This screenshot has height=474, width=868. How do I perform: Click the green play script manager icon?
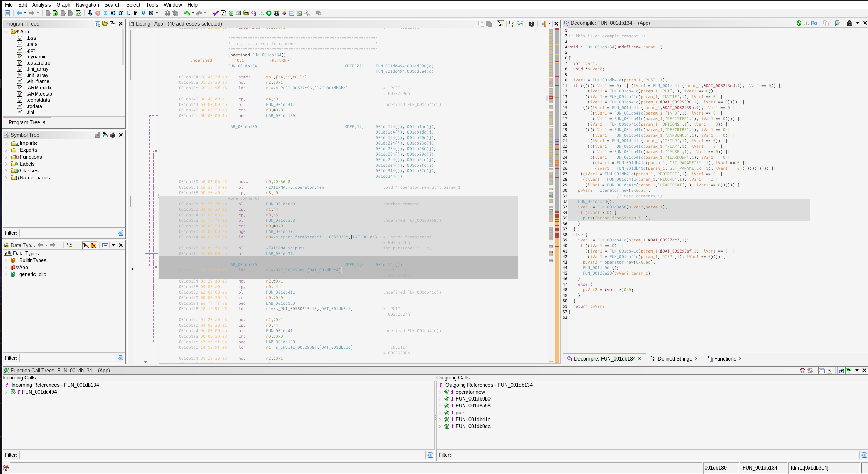click(x=269, y=13)
